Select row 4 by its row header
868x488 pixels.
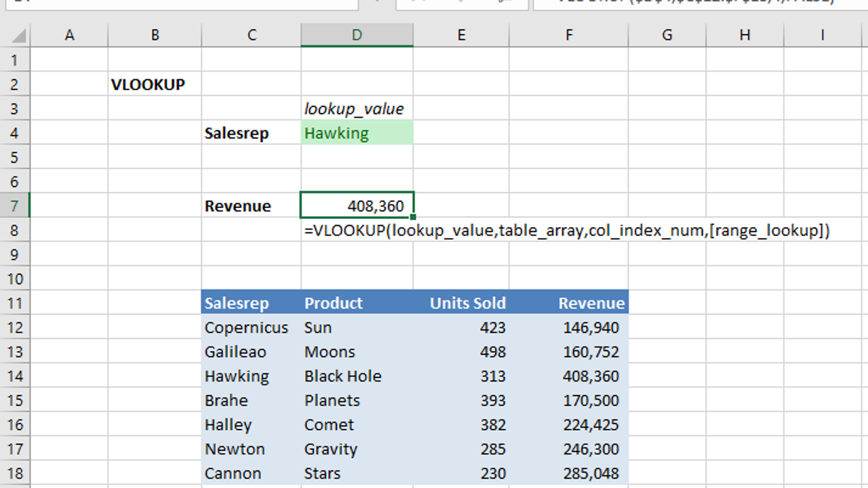(x=15, y=134)
